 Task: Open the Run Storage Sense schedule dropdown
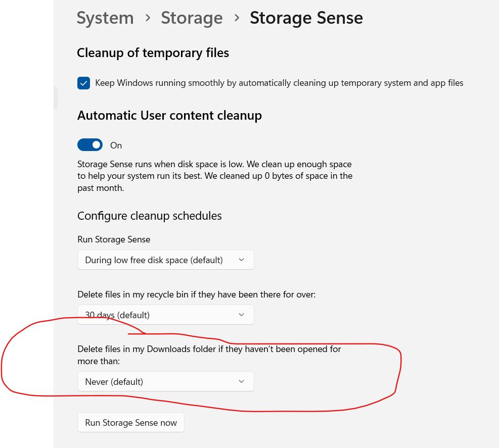point(165,260)
